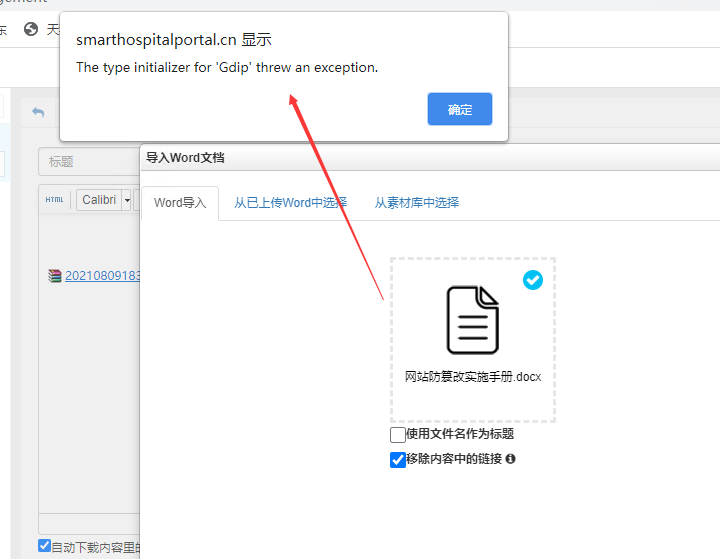Click the 标题 title input field
This screenshot has height=559, width=720.
click(x=88, y=162)
